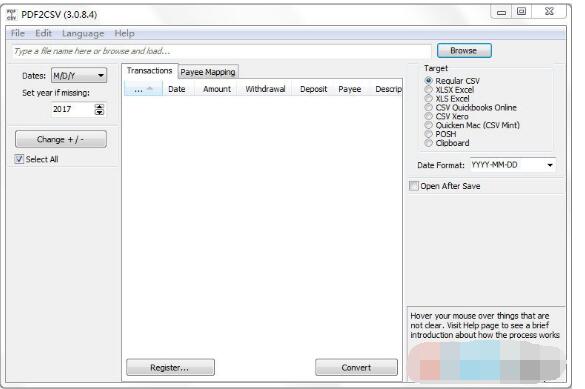Maximize the PDF2CSV window

(521, 12)
